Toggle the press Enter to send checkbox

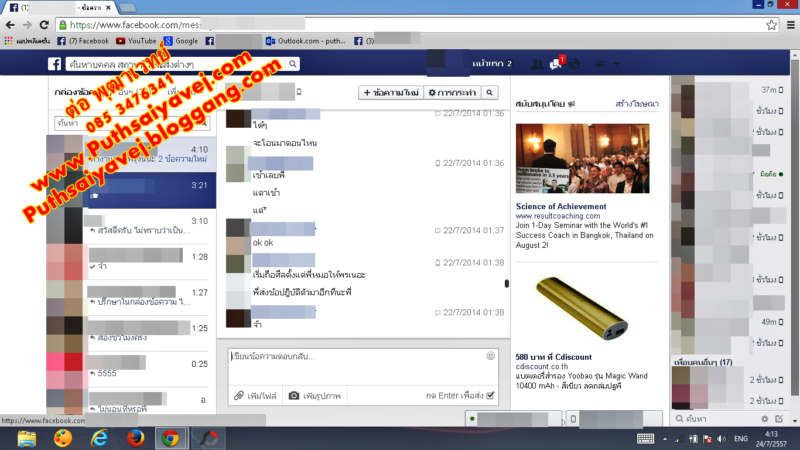click(x=490, y=396)
